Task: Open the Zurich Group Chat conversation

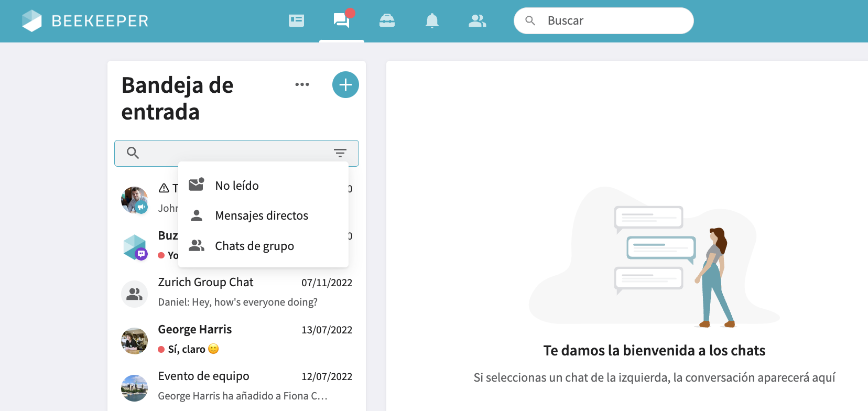Action: (236, 292)
